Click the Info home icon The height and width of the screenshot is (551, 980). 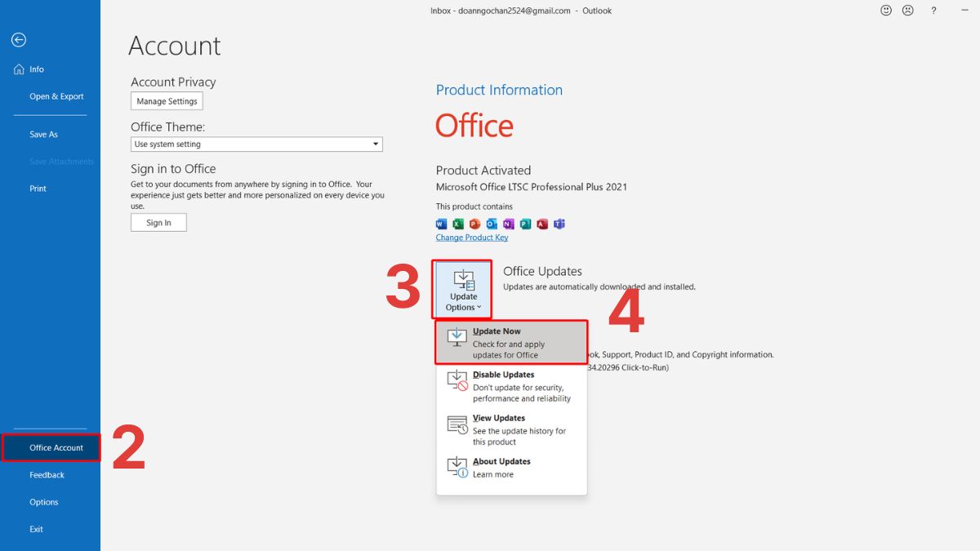(x=19, y=69)
